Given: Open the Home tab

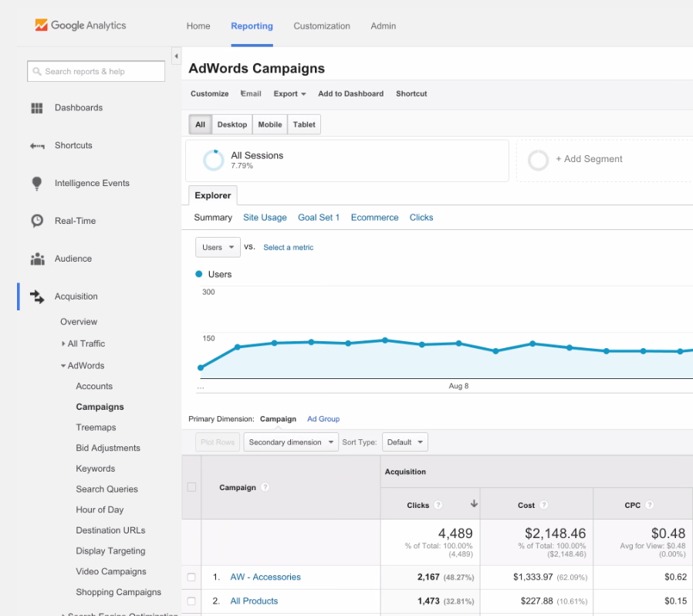Looking at the screenshot, I should [x=198, y=26].
